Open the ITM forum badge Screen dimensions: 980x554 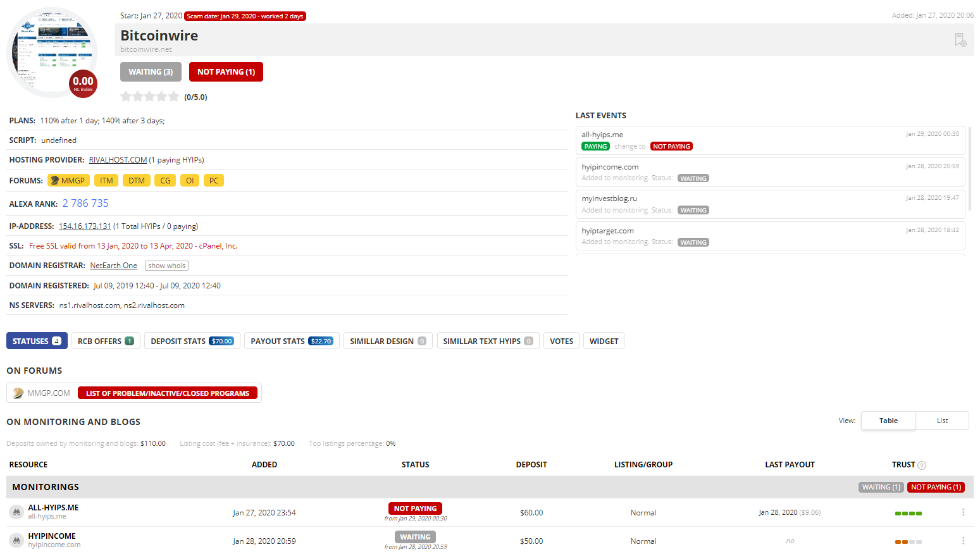106,180
